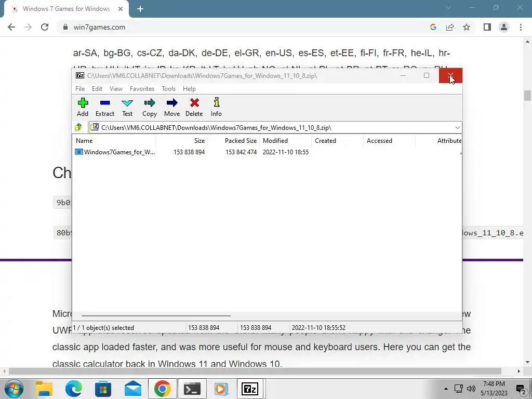Open 7-Zip Favorites menu
532x399 pixels.
(142, 88)
